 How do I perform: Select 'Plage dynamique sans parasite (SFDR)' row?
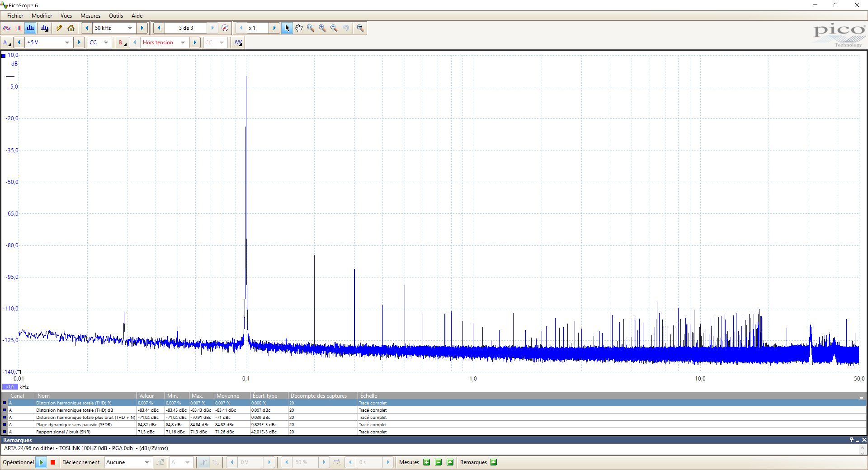click(x=434, y=425)
